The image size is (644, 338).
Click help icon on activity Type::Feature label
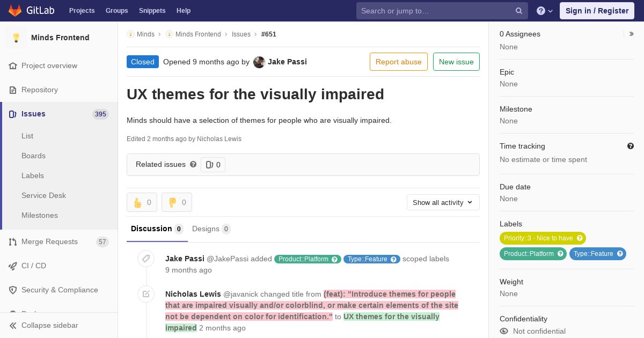click(394, 259)
